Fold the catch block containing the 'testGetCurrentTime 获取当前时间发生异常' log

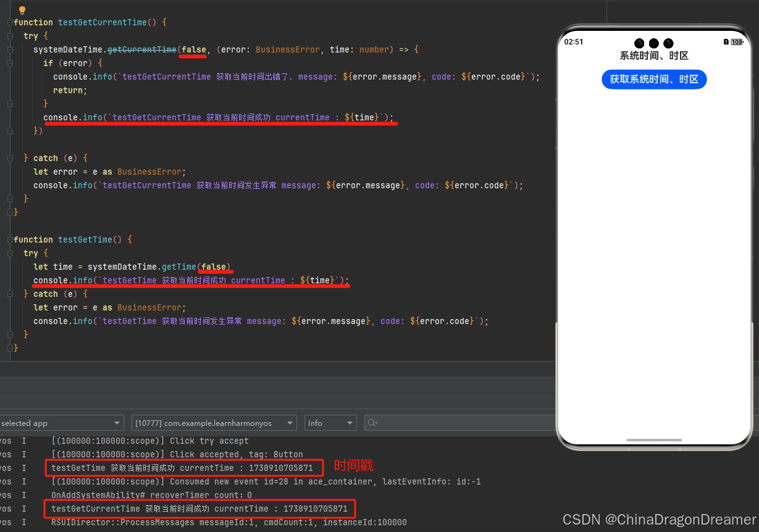[x=9, y=158]
